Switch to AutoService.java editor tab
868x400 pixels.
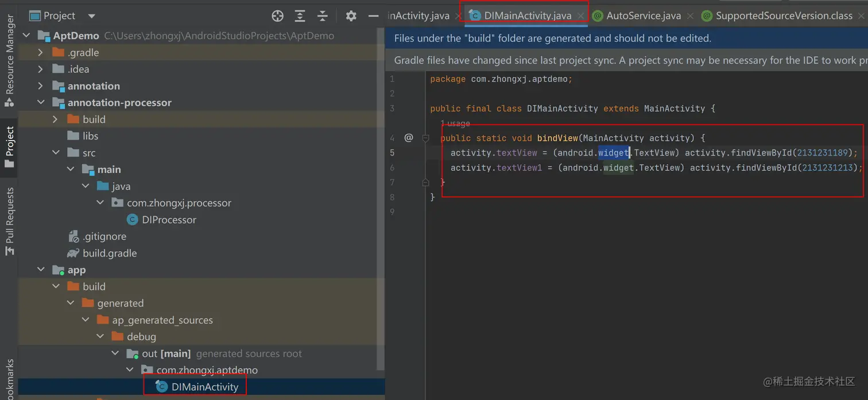[x=644, y=15]
